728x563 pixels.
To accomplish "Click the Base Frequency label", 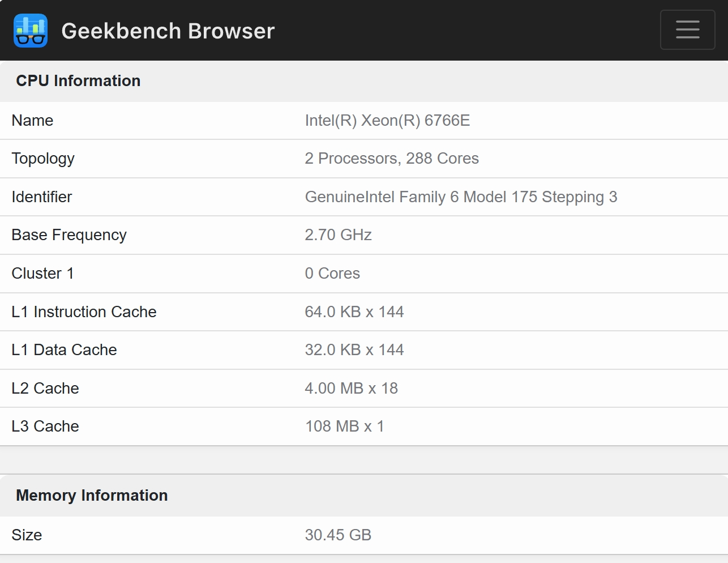I will coord(69,235).
